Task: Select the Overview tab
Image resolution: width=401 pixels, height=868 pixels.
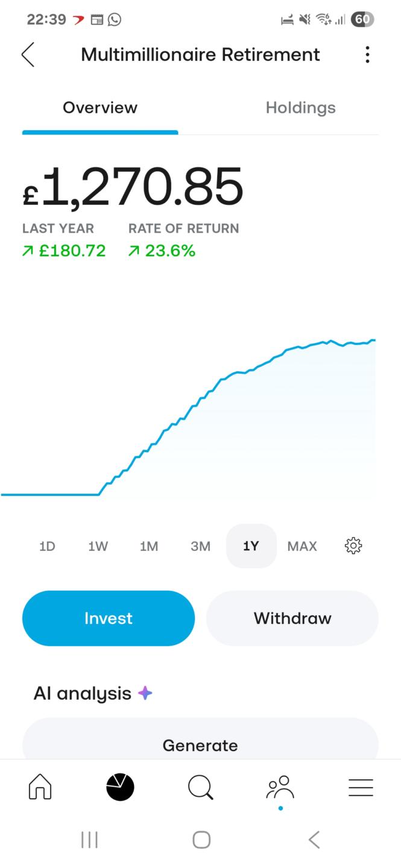Action: pyautogui.click(x=100, y=108)
